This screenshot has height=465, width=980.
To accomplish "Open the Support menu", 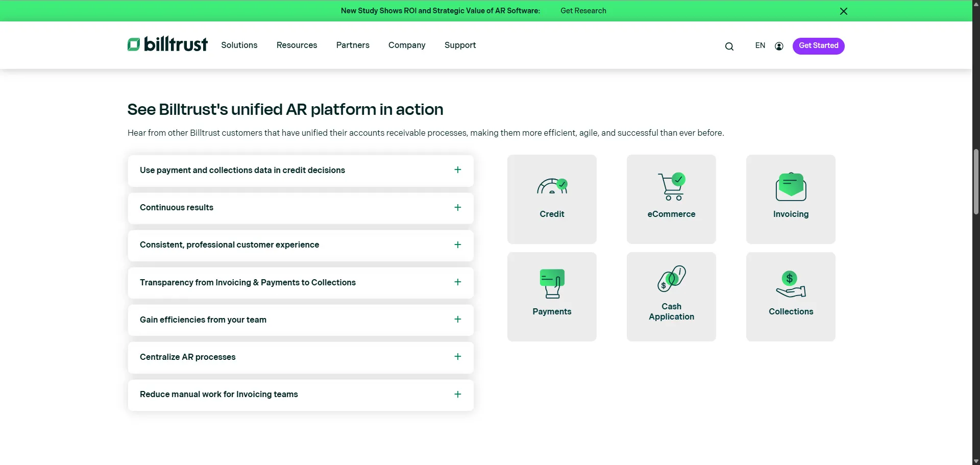I will click(460, 45).
